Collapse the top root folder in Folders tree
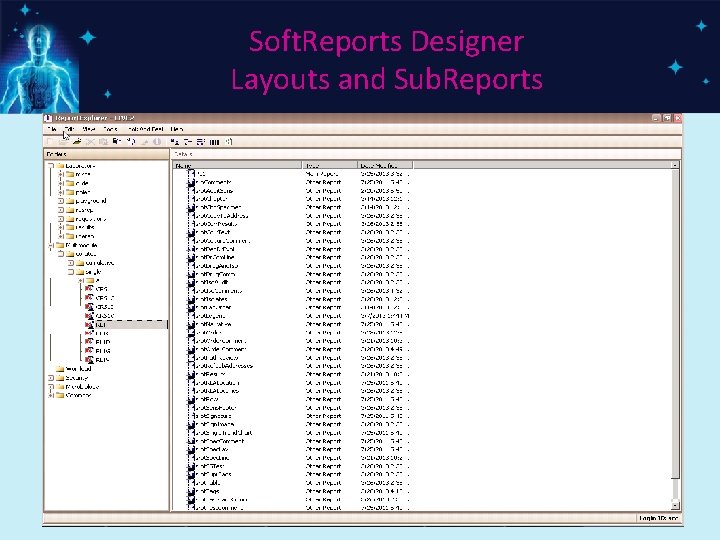Image resolution: width=720 pixels, height=540 pixels. (51, 166)
